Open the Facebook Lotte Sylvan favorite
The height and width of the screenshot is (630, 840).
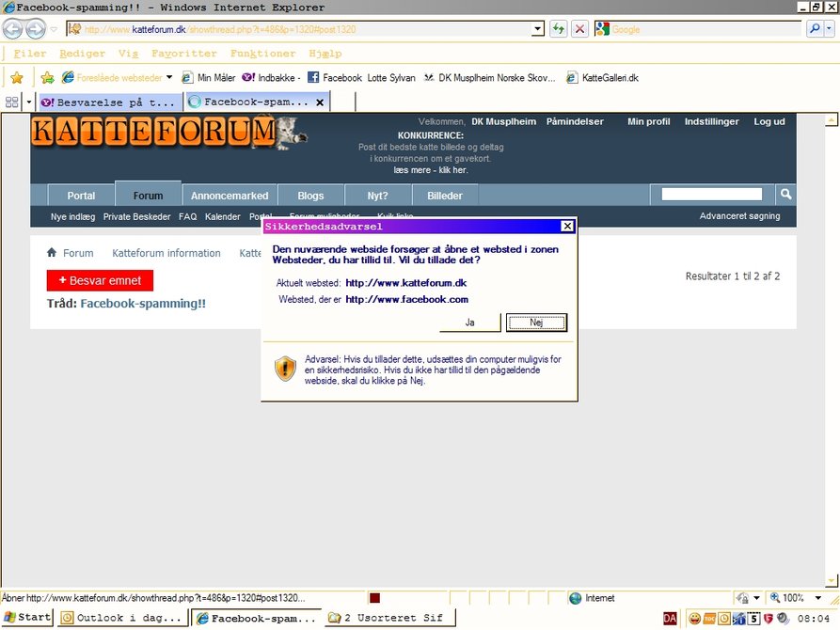[x=361, y=78]
